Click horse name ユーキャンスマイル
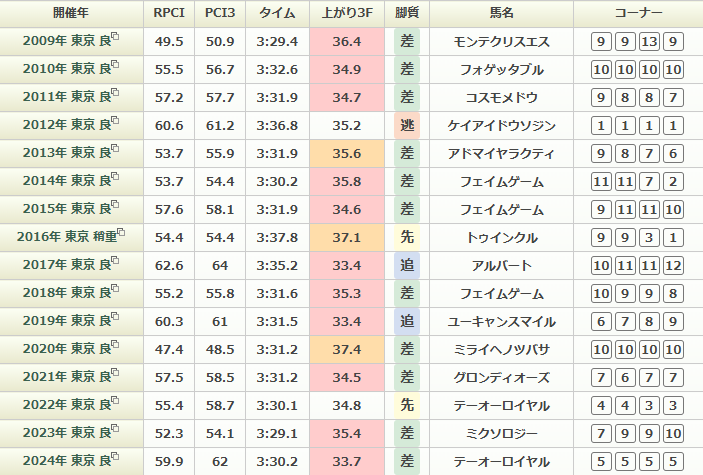703x475 pixels. pyautogui.click(x=500, y=322)
